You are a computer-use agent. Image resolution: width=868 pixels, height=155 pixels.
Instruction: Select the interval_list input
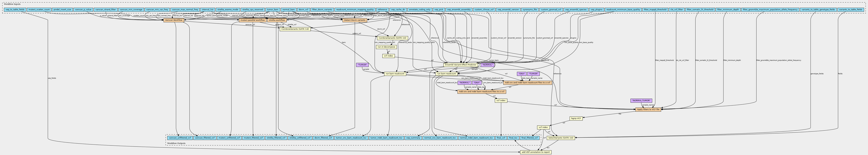(x=207, y=10)
